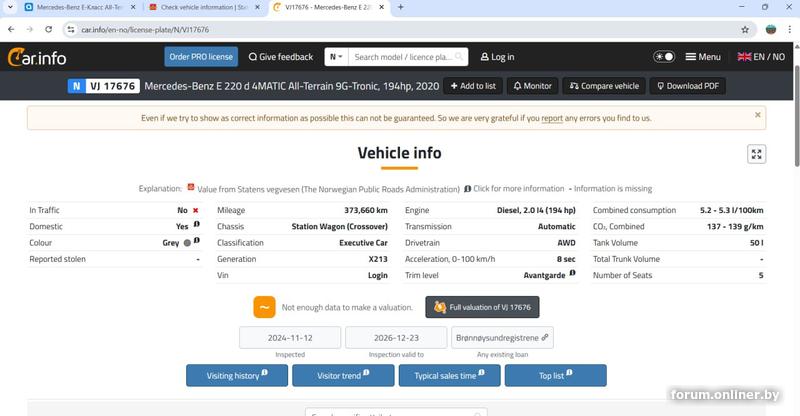
Task: Click the 2026-12-23 inspection valid box
Action: coord(396,337)
